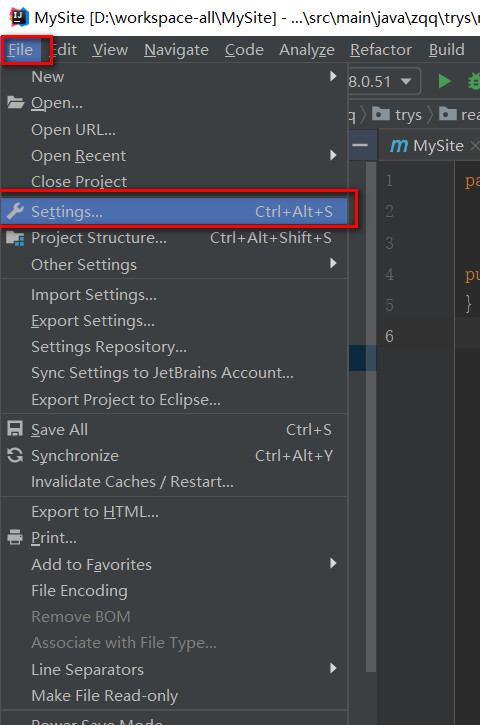Click line number 4 in the gutter

(x=389, y=274)
